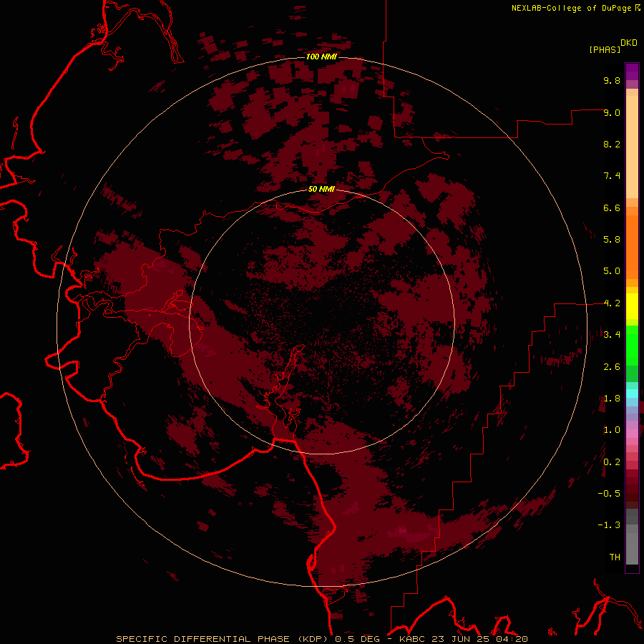Pick the dark purple swatch atop the scale
This screenshot has height=644, width=644.
pos(632,68)
